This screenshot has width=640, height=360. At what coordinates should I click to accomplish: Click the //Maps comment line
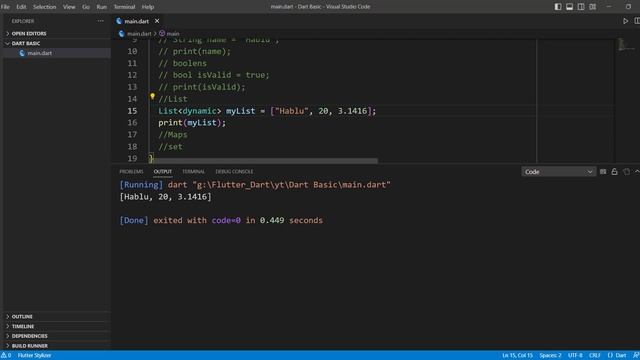[173, 135]
